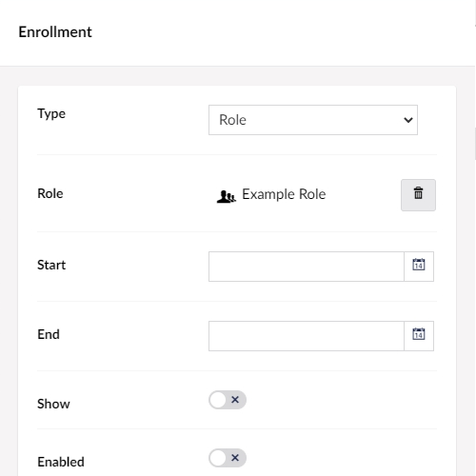Screen dimensions: 476x476
Task: Toggle the Show switch on
Action: [228, 400]
